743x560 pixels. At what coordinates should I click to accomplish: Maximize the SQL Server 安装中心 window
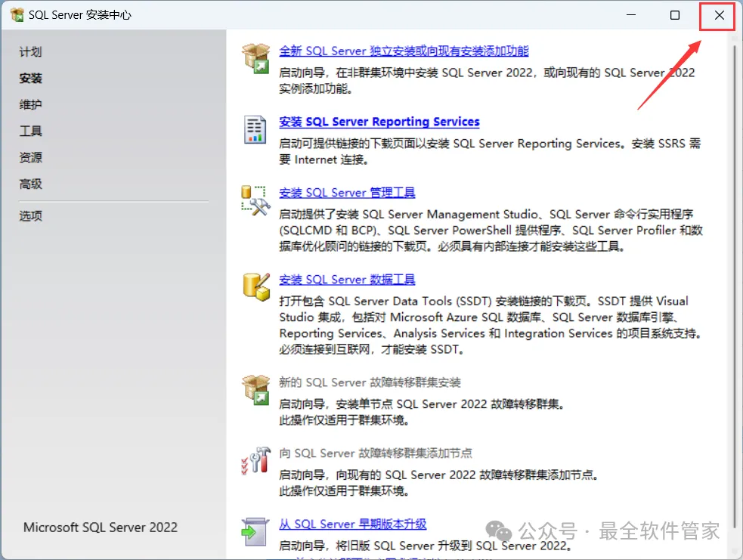675,14
